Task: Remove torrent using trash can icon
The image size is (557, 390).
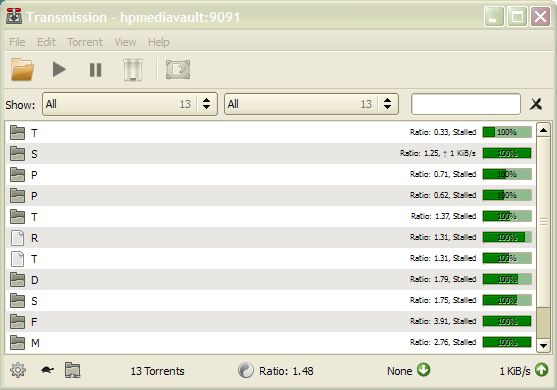Action: pos(133,70)
